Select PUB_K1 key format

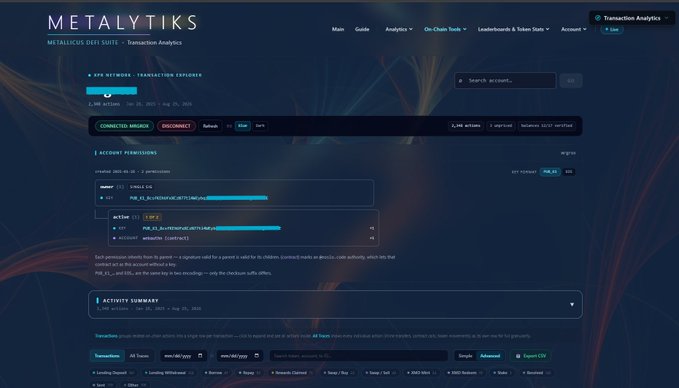(x=550, y=172)
